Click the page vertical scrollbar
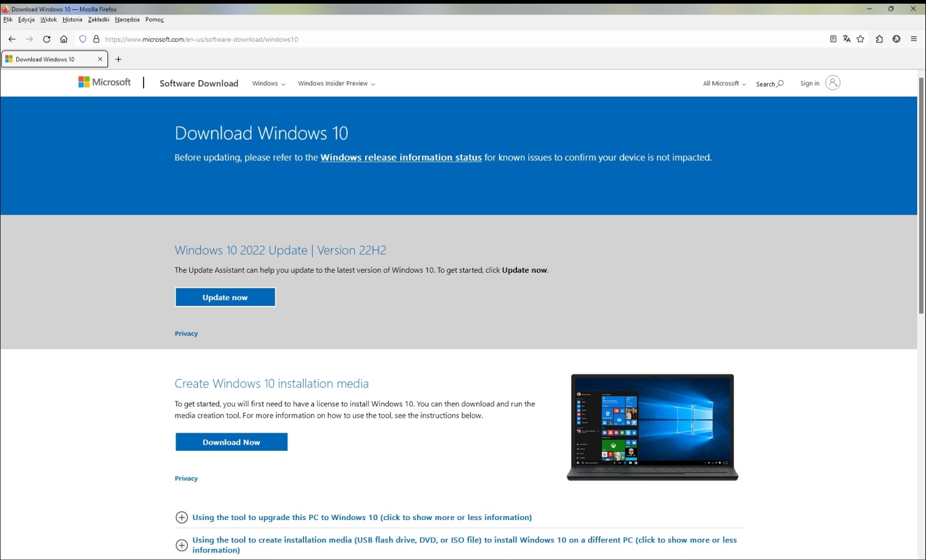The image size is (926, 560). 921,195
